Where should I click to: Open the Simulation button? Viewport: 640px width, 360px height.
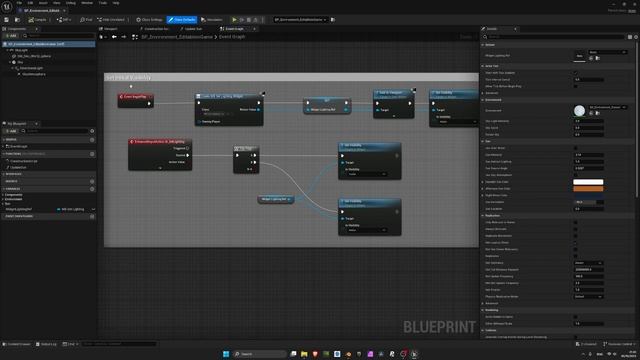212,20
